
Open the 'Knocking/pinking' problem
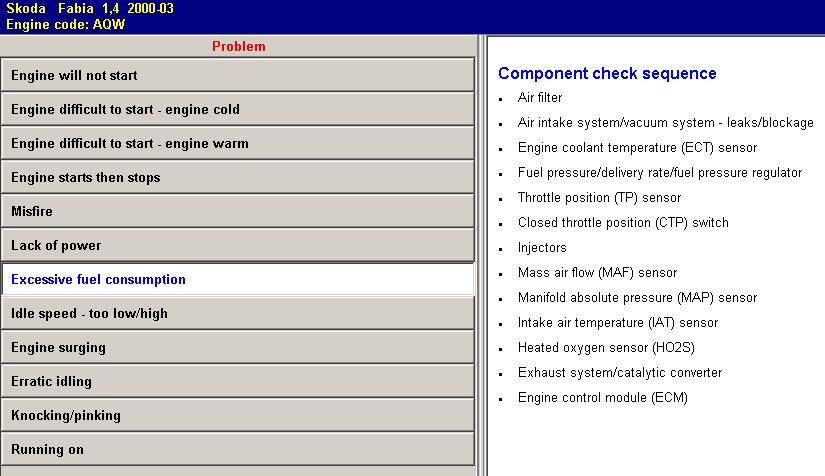[x=238, y=416]
